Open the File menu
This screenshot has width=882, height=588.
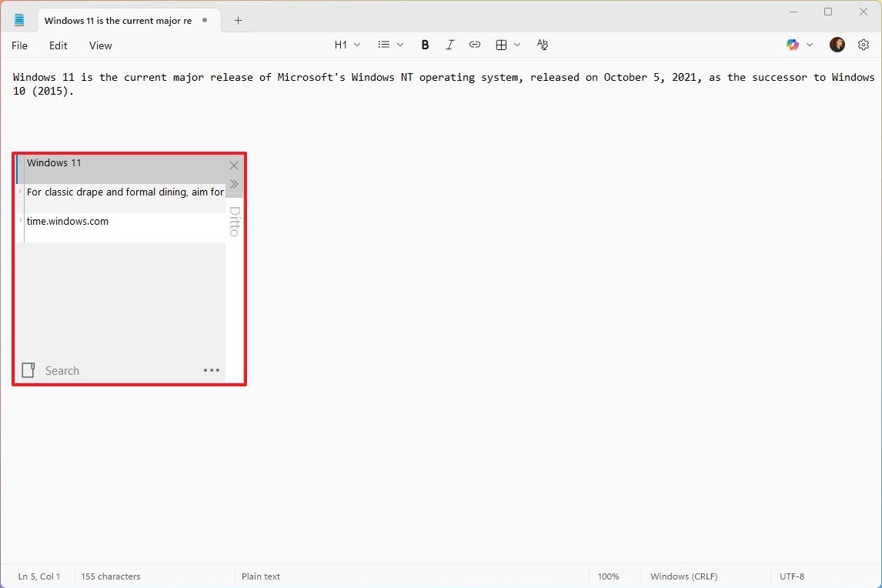coord(20,45)
